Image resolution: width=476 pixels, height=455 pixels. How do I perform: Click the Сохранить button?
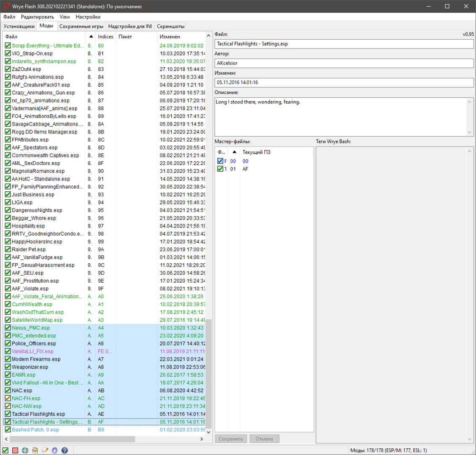[x=231, y=439]
